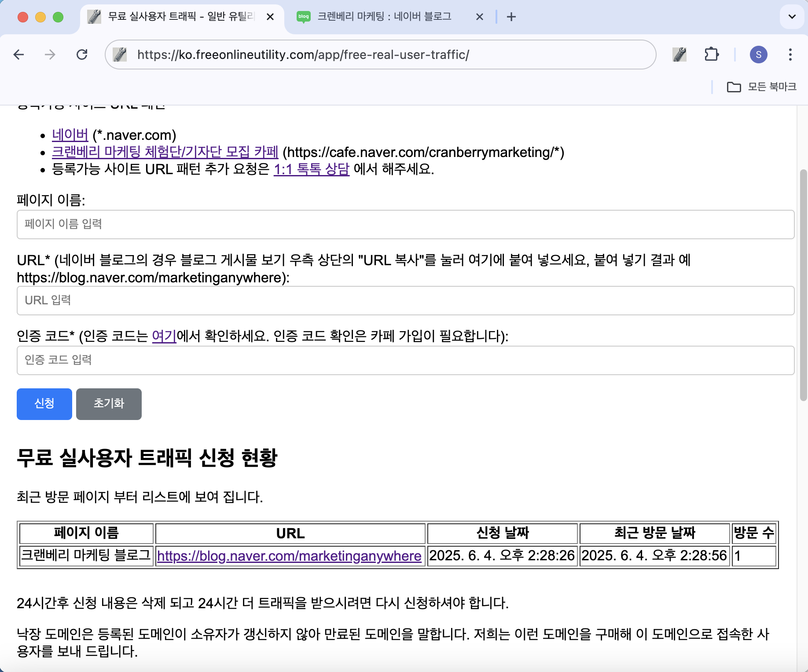Reload the current page
808x672 pixels.
click(x=82, y=55)
